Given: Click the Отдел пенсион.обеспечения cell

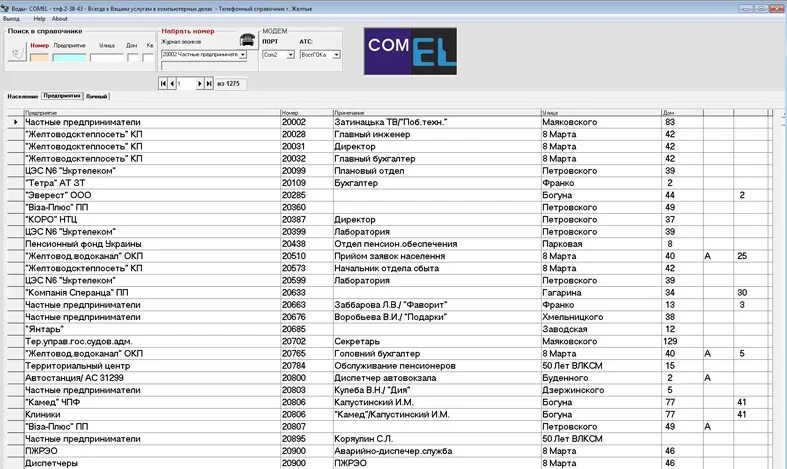Looking at the screenshot, I should pyautogui.click(x=437, y=244).
